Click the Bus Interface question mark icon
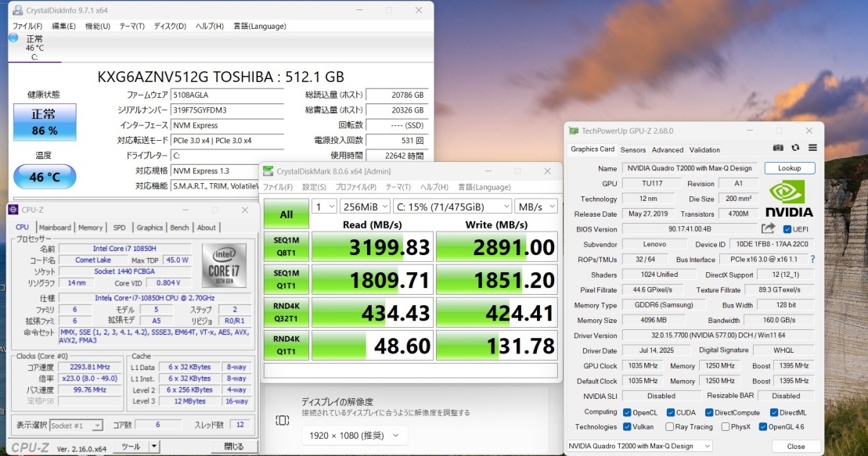Screen dimensions: 868x456 [x=812, y=259]
